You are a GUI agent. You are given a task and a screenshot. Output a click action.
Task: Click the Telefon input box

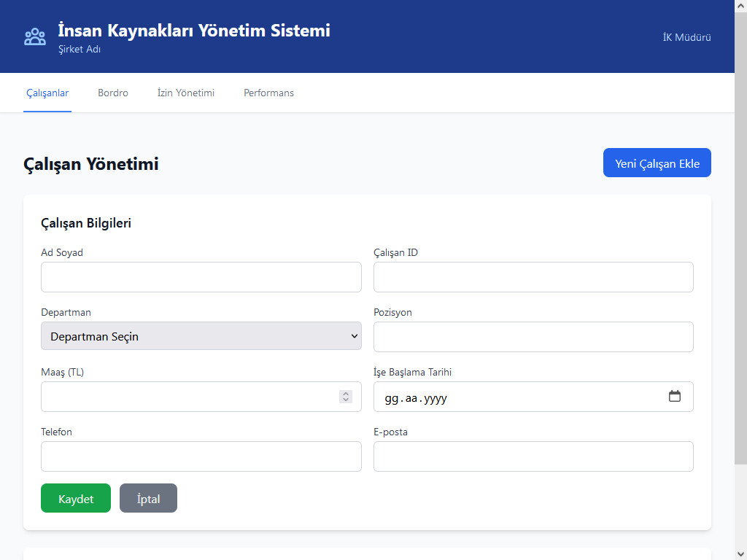click(x=201, y=456)
